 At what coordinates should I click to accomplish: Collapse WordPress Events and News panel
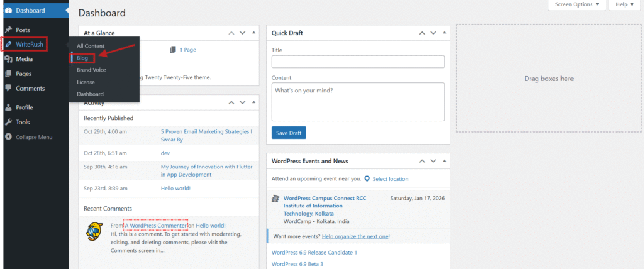pyautogui.click(x=444, y=160)
